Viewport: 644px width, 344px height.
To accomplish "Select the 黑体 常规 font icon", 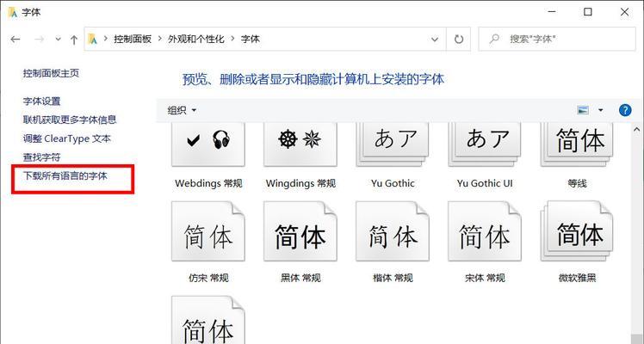I will click(300, 236).
